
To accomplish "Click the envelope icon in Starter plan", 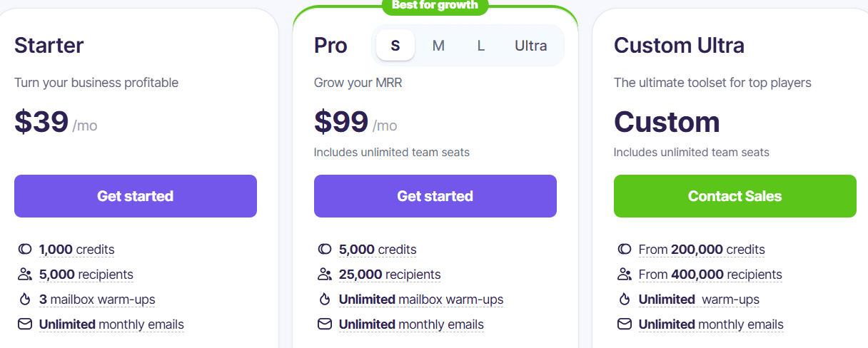I will 25,324.
